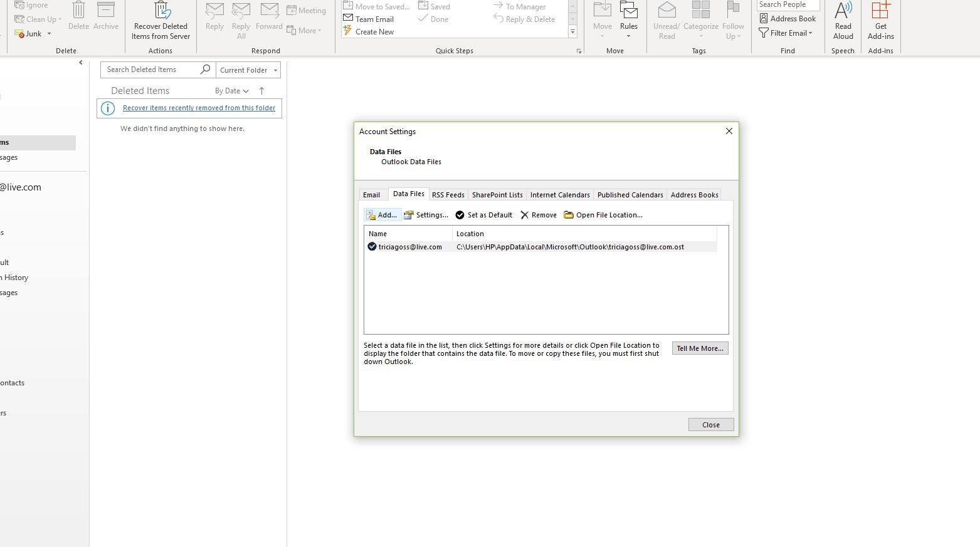Click in Search People field
Image resolution: width=980 pixels, height=547 pixels.
[x=788, y=5]
